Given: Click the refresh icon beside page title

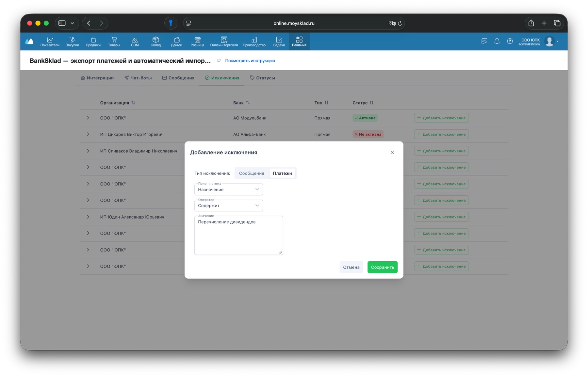Looking at the screenshot, I should (219, 60).
